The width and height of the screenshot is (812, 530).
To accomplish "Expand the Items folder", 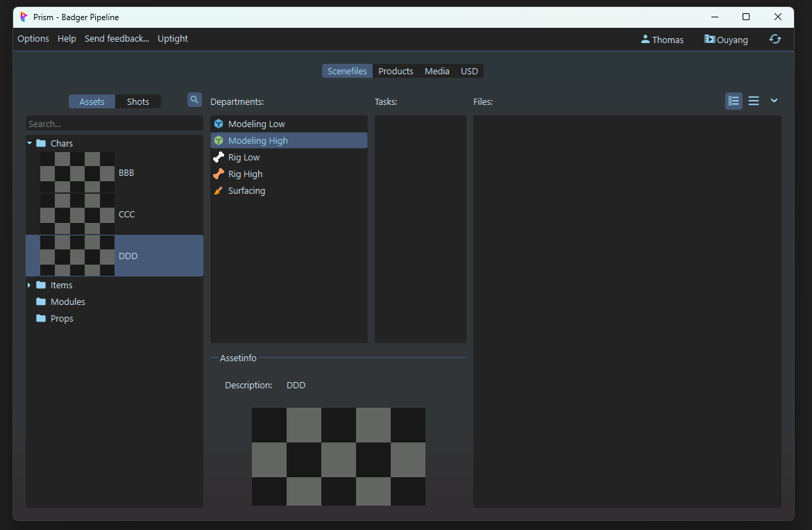I will 29,285.
